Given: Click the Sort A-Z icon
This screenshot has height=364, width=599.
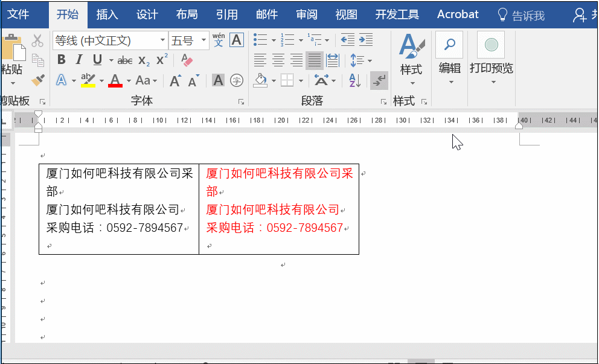Looking at the screenshot, I should (x=354, y=80).
